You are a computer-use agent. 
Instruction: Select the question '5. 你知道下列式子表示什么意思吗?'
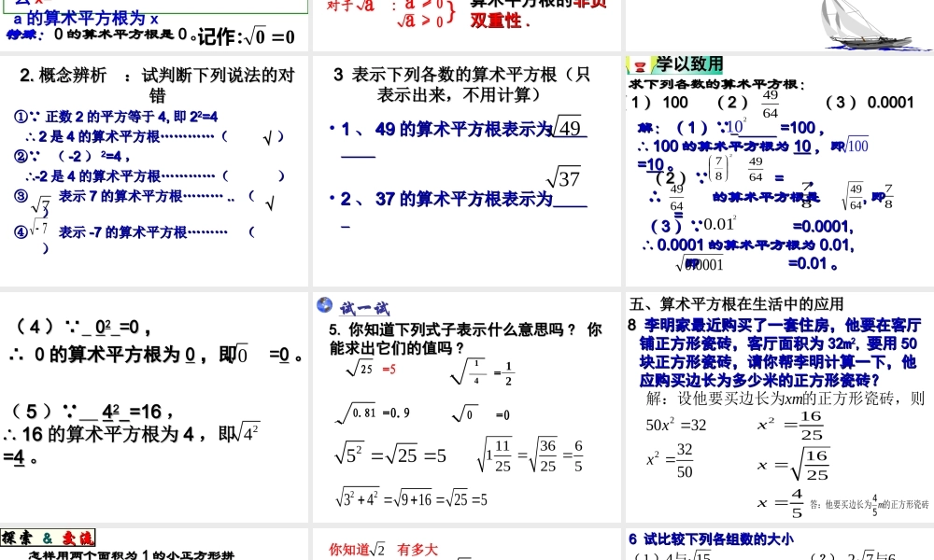(452, 329)
